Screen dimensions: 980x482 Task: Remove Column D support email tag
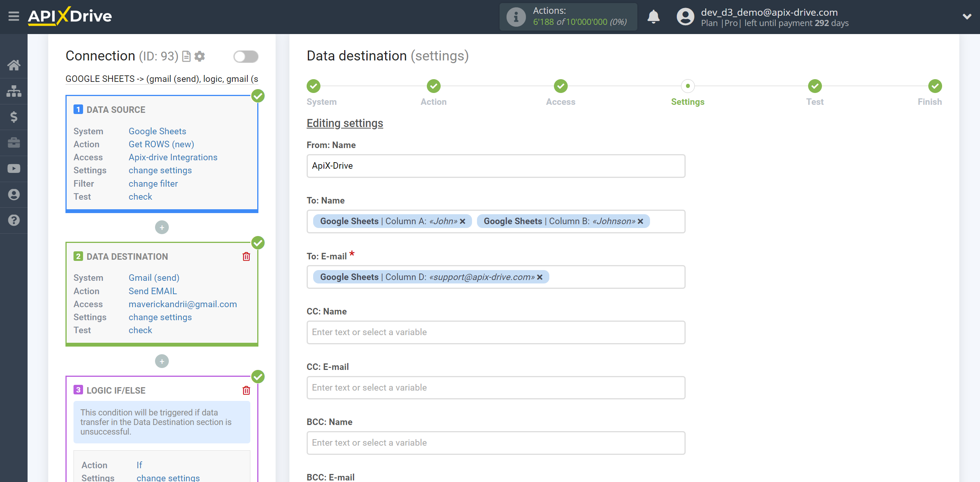[540, 277]
